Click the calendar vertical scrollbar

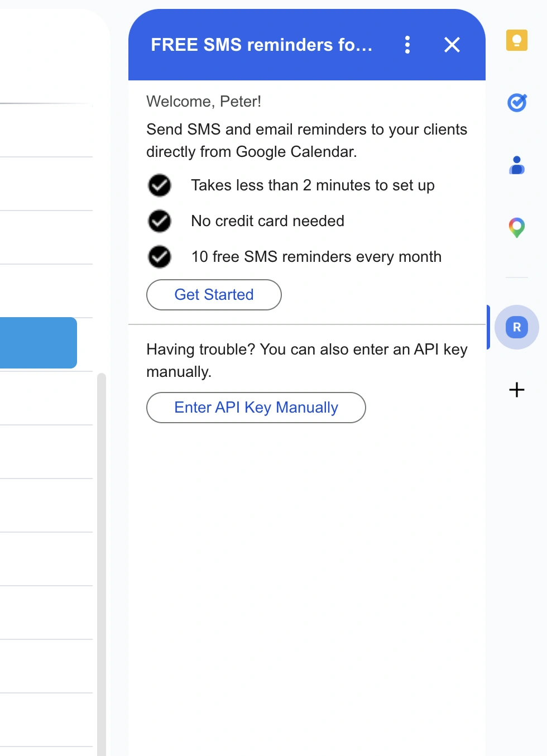pos(102,564)
